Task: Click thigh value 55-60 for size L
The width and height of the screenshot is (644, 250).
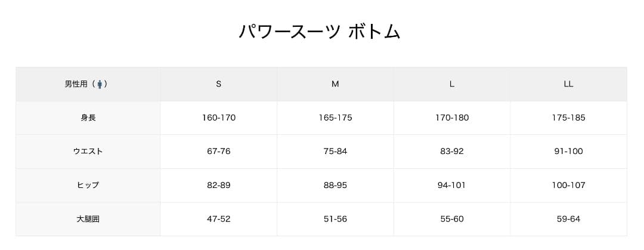Action: [451, 219]
